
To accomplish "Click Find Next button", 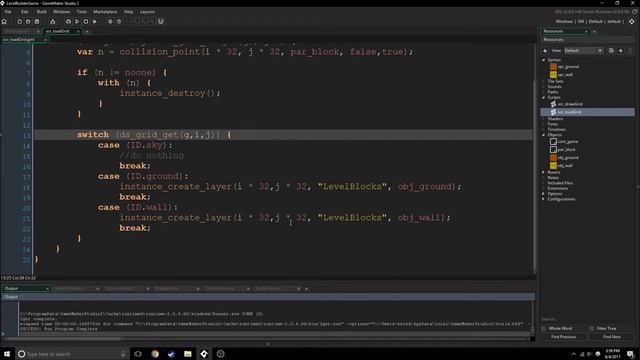I will (611, 337).
